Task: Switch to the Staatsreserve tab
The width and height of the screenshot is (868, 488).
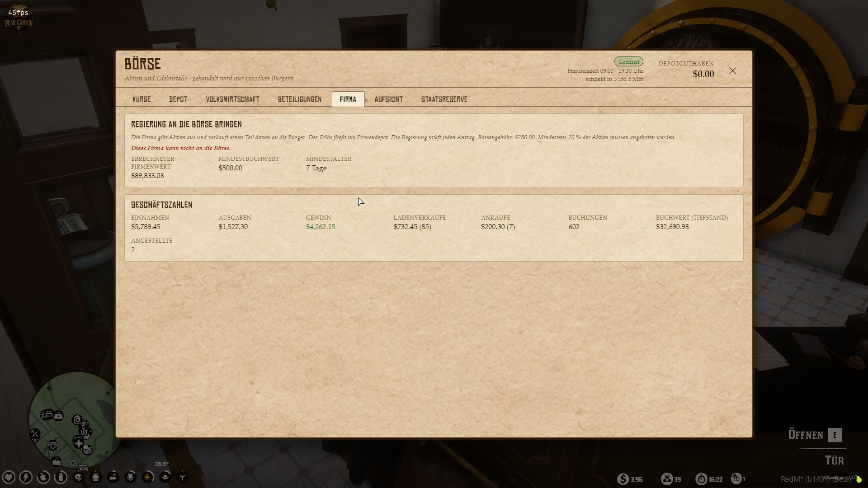Action: (444, 99)
